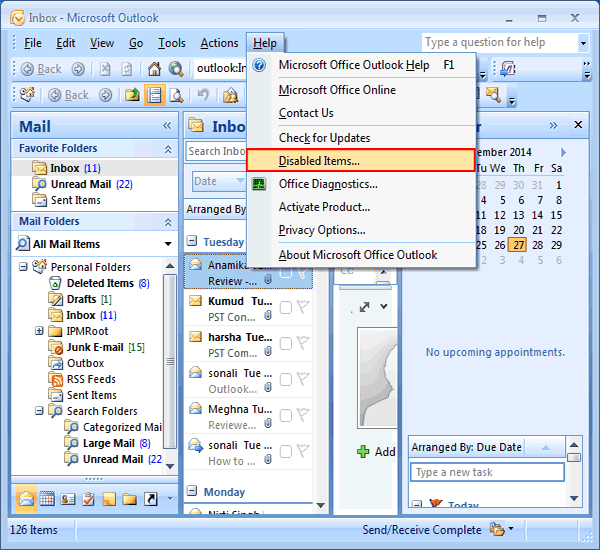Check category box of harsha message
Viewport: 600px width, 550px height.
point(286,343)
